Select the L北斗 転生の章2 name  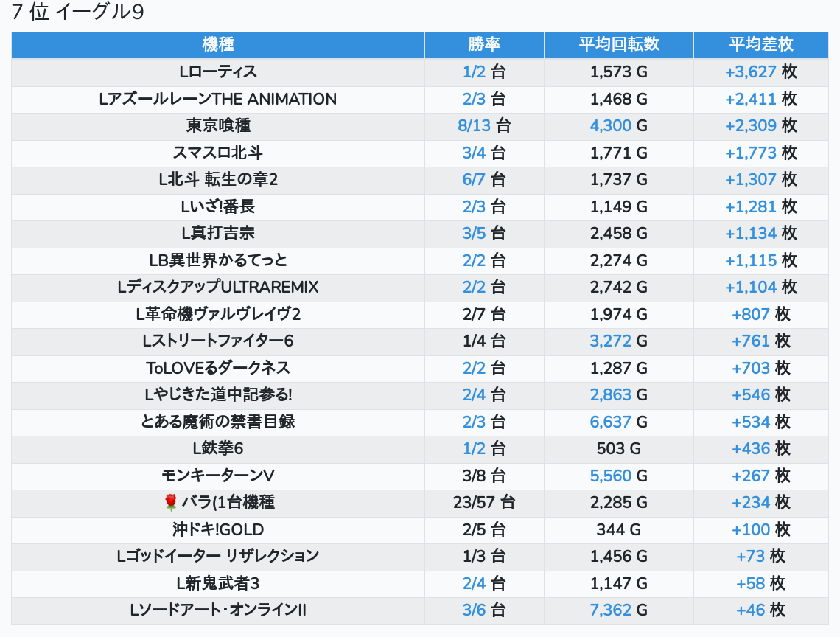pyautogui.click(x=218, y=180)
